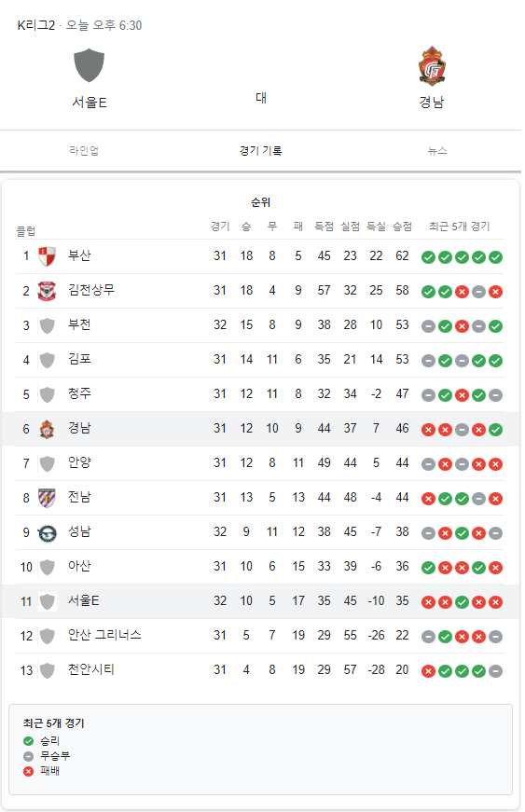
Task: Click the 경남 crest in sixth-place row
Action: tap(48, 429)
